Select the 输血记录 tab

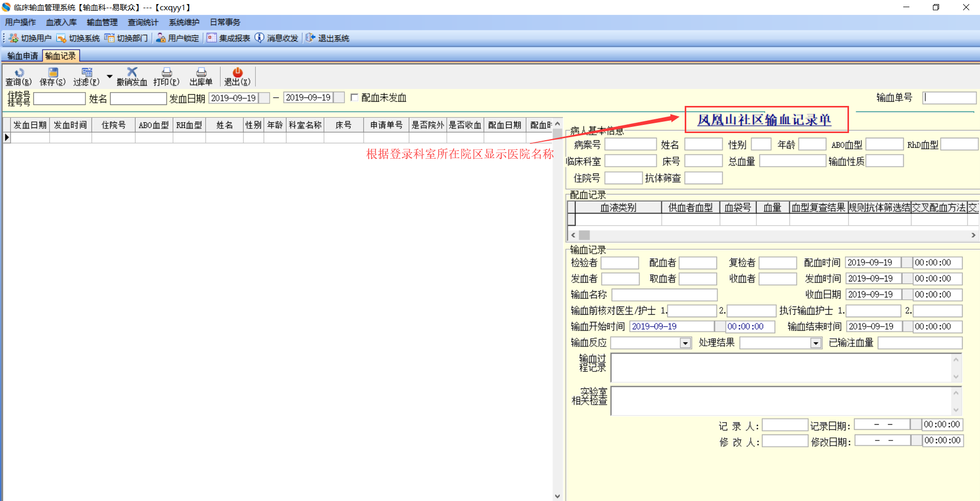click(x=60, y=56)
